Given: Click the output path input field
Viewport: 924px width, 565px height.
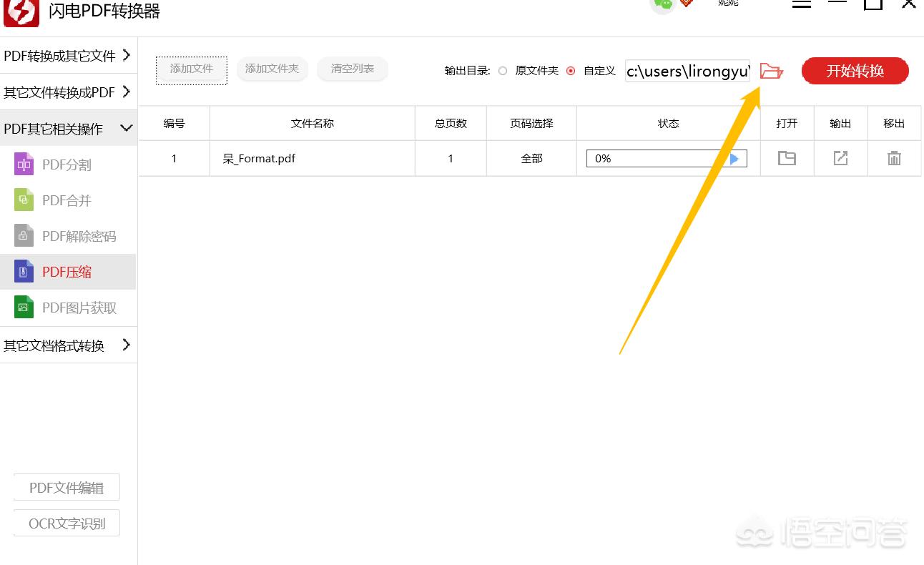Looking at the screenshot, I should coord(687,72).
